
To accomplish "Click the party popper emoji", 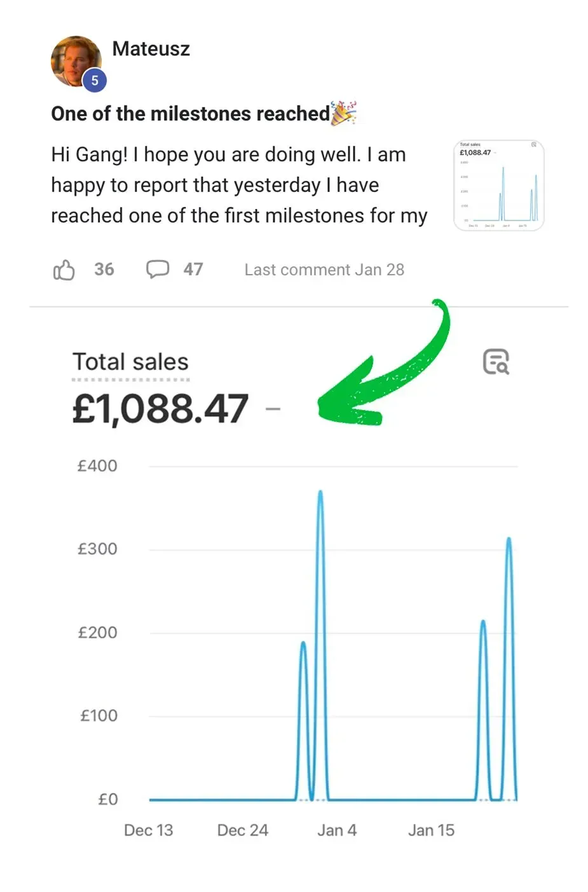I will 344,113.
